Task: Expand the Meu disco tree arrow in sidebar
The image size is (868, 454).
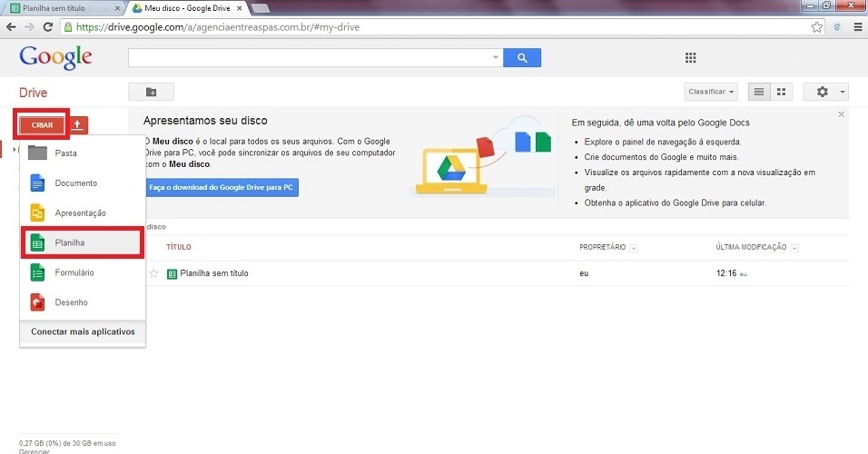Action: pos(15,150)
